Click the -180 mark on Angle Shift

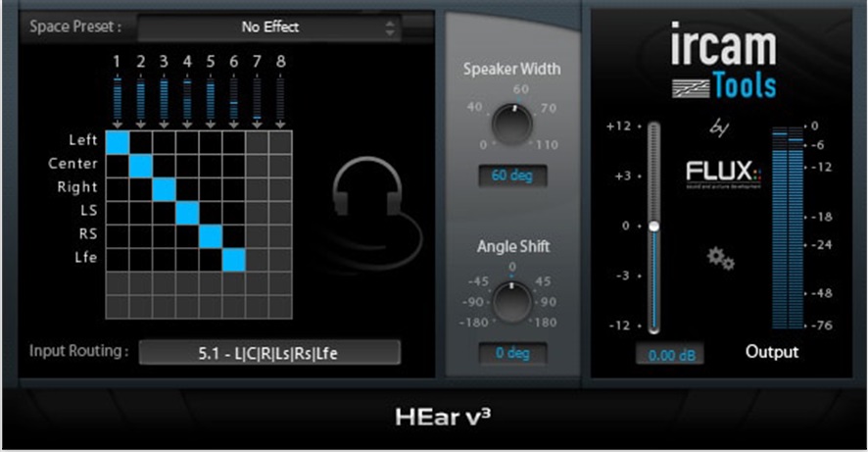(474, 323)
